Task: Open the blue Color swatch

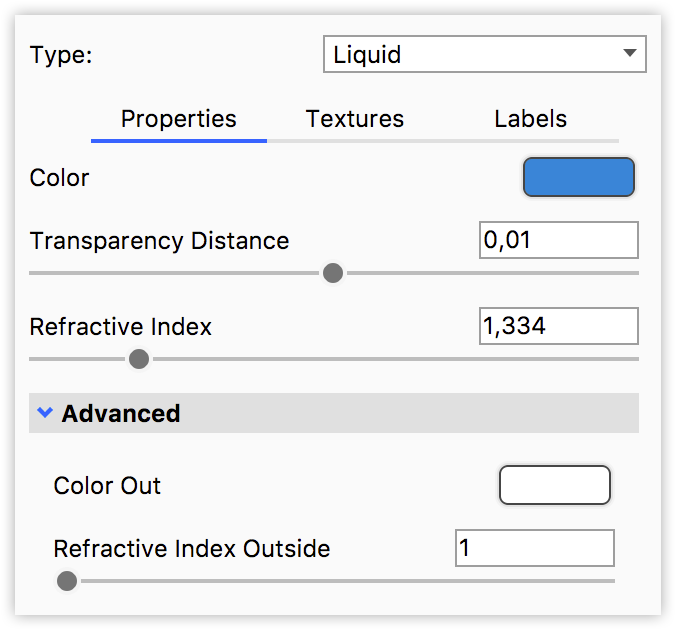Action: tap(579, 177)
